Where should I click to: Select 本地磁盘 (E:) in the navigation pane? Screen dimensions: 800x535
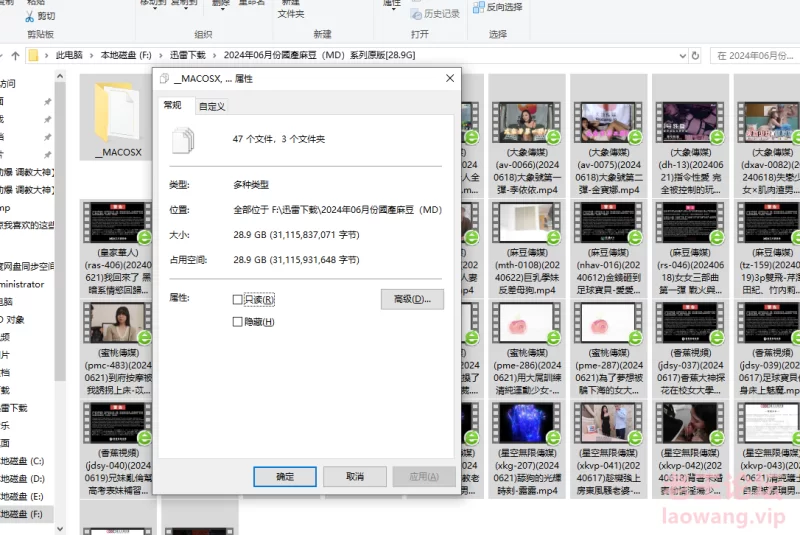(22, 497)
